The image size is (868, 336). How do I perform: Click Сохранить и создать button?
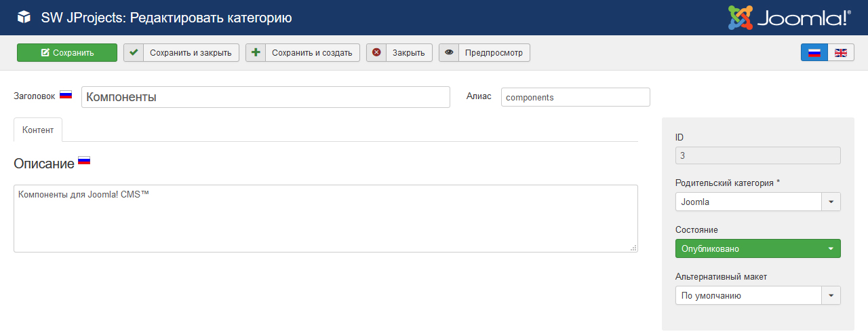302,53
